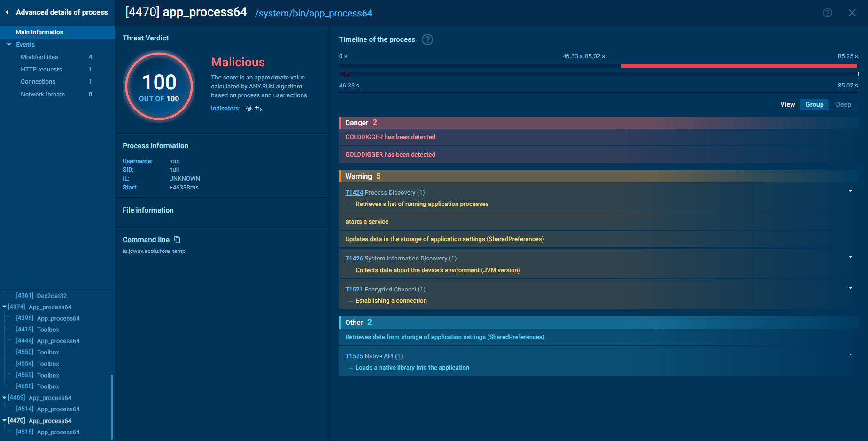The image size is (868, 441).
Task: Collapse process 4374 App_process64 tree node
Action: click(4, 307)
